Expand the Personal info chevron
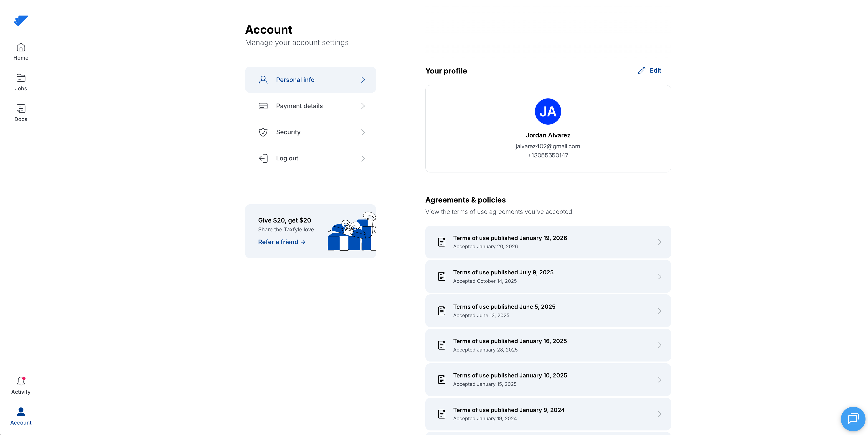The height and width of the screenshot is (435, 868). tap(363, 80)
